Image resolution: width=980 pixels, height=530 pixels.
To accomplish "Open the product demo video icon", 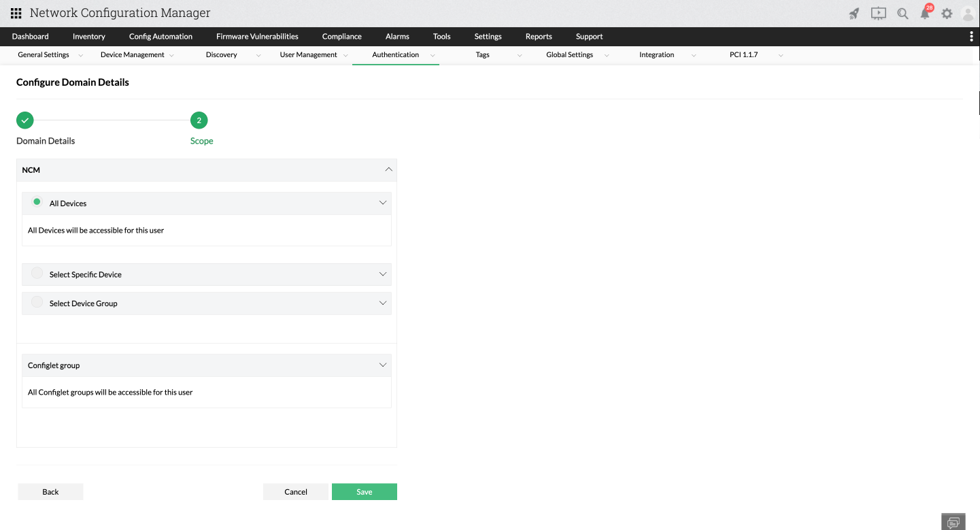I will pos(878,12).
